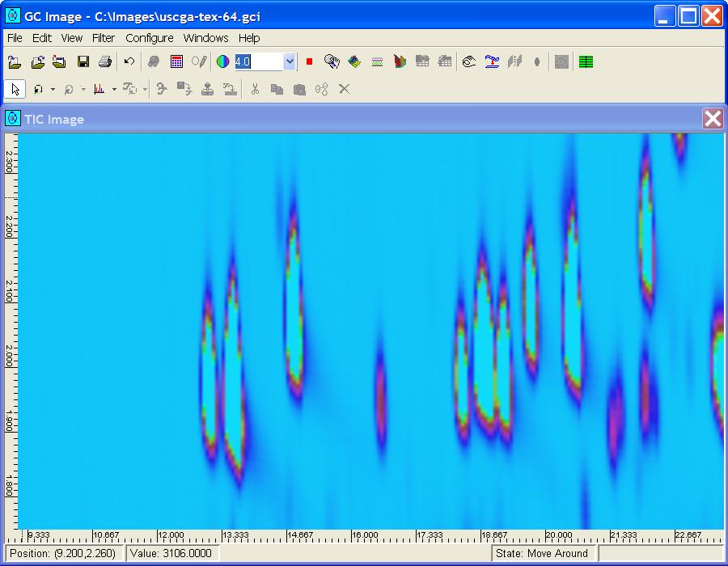Screen dimensions: 728x566
Task: Select the arrow cursor mode
Action: pos(15,89)
